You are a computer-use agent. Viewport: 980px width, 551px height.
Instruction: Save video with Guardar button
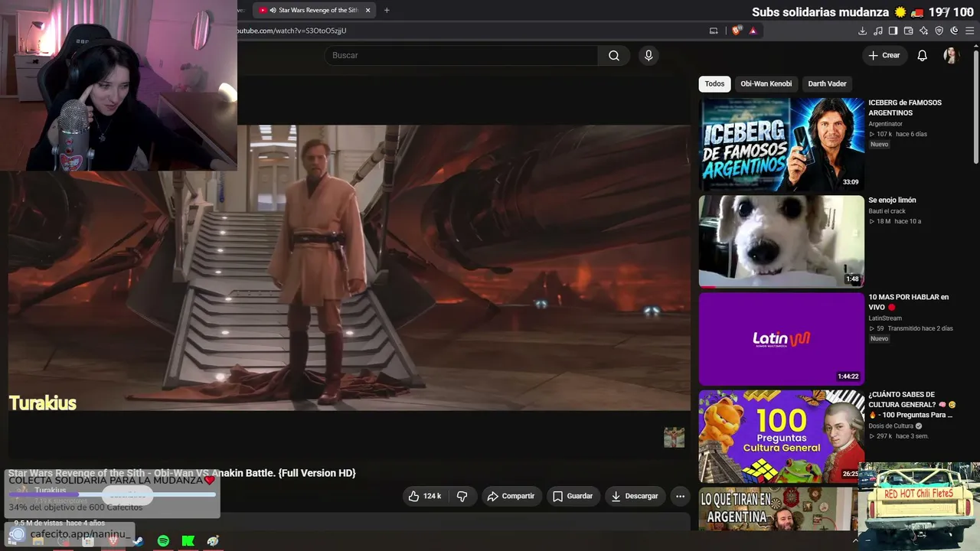click(573, 496)
